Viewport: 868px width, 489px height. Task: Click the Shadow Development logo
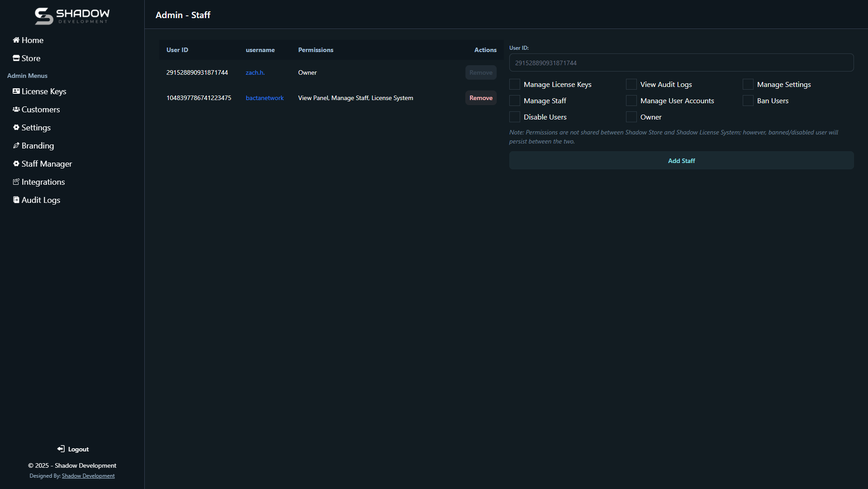(72, 16)
